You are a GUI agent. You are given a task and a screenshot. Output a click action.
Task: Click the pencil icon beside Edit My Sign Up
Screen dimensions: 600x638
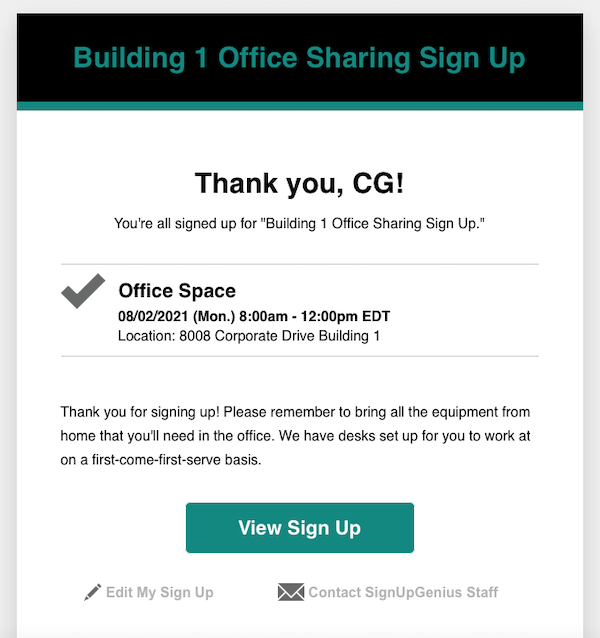click(92, 592)
